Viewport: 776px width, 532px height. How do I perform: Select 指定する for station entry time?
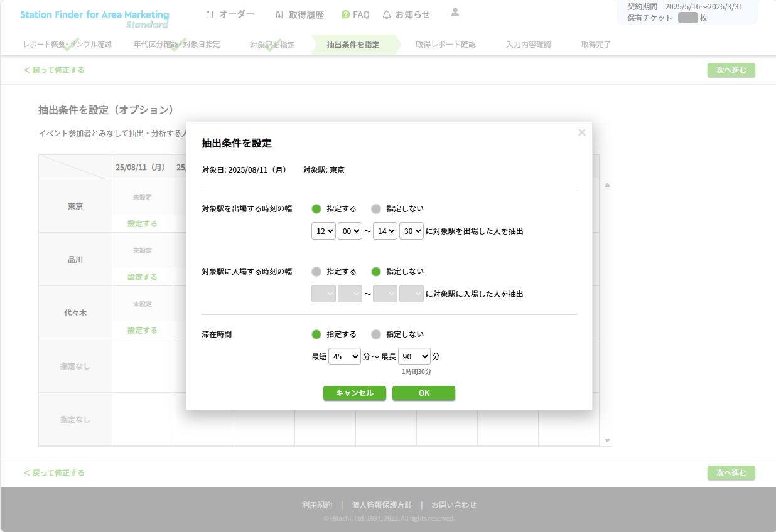point(316,272)
